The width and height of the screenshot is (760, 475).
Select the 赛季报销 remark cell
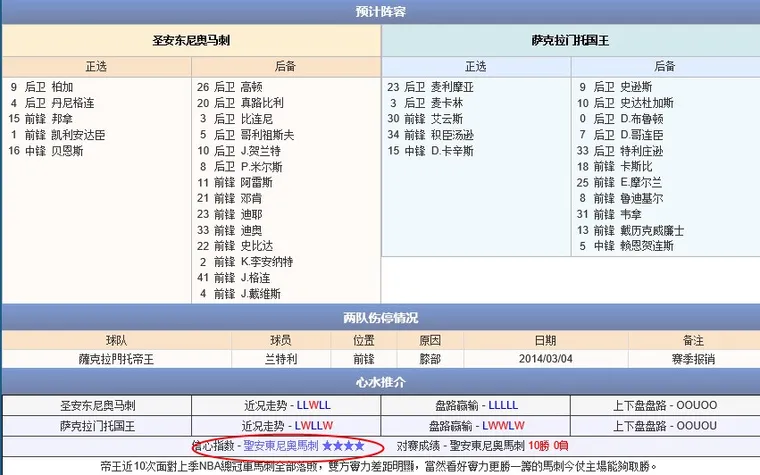point(694,359)
